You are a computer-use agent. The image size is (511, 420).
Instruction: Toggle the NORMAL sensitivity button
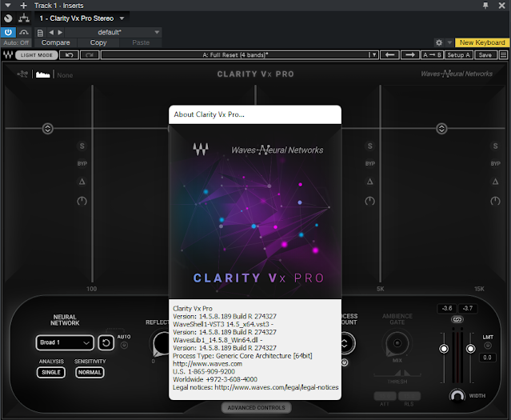point(90,372)
